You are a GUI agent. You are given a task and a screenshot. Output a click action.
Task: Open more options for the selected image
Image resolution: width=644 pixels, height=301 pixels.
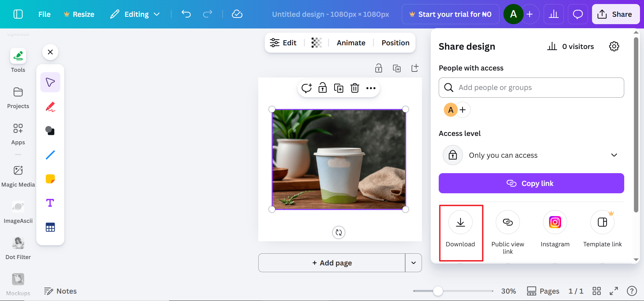tap(371, 88)
